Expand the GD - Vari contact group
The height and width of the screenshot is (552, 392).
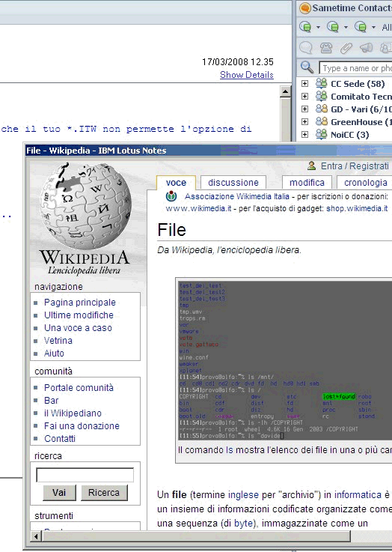pos(304,109)
